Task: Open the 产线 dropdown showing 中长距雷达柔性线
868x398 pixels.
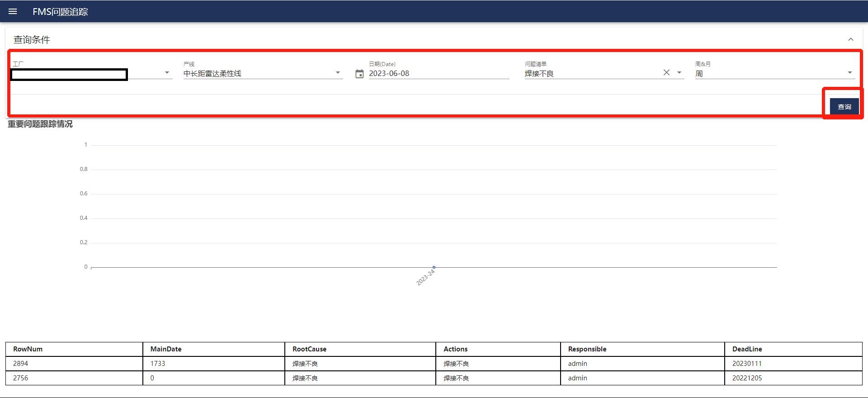Action: (x=263, y=73)
